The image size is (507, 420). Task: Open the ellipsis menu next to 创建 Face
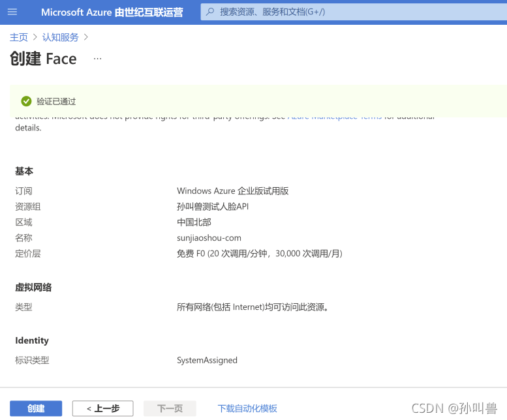pyautogui.click(x=97, y=59)
